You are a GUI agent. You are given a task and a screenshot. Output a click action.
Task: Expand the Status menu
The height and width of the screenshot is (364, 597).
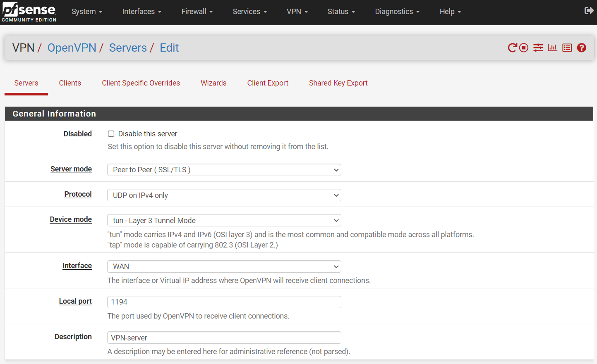pyautogui.click(x=341, y=12)
